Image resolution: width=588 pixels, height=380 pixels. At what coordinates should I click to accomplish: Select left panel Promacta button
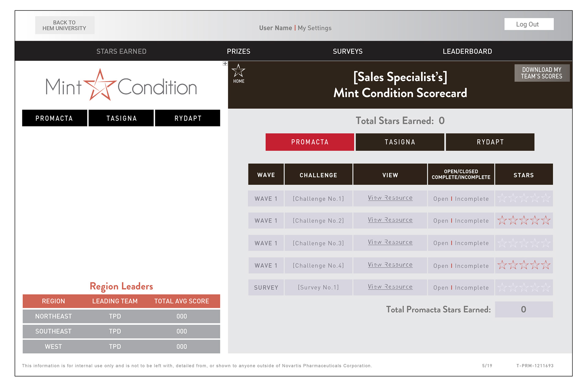pyautogui.click(x=55, y=118)
